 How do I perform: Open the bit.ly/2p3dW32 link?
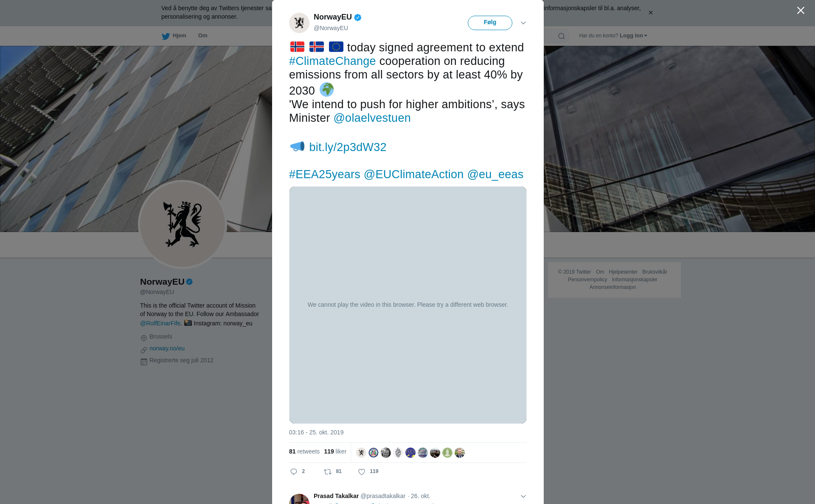point(348,147)
